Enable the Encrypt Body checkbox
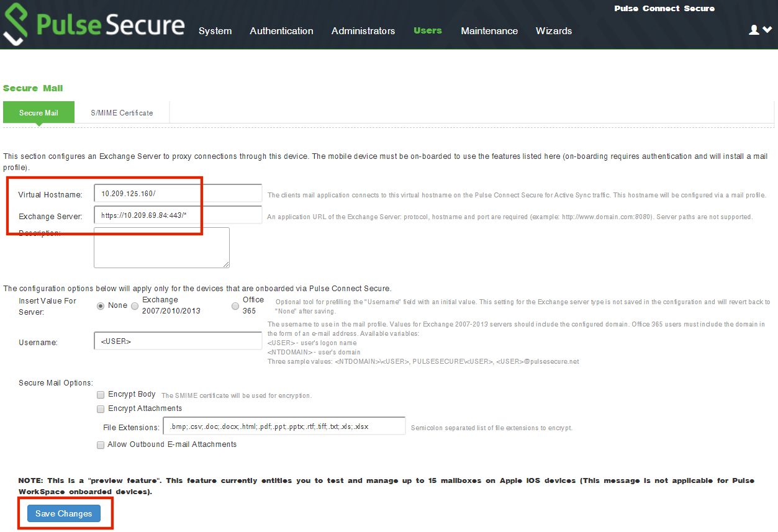The width and height of the screenshot is (778, 532). point(101,395)
